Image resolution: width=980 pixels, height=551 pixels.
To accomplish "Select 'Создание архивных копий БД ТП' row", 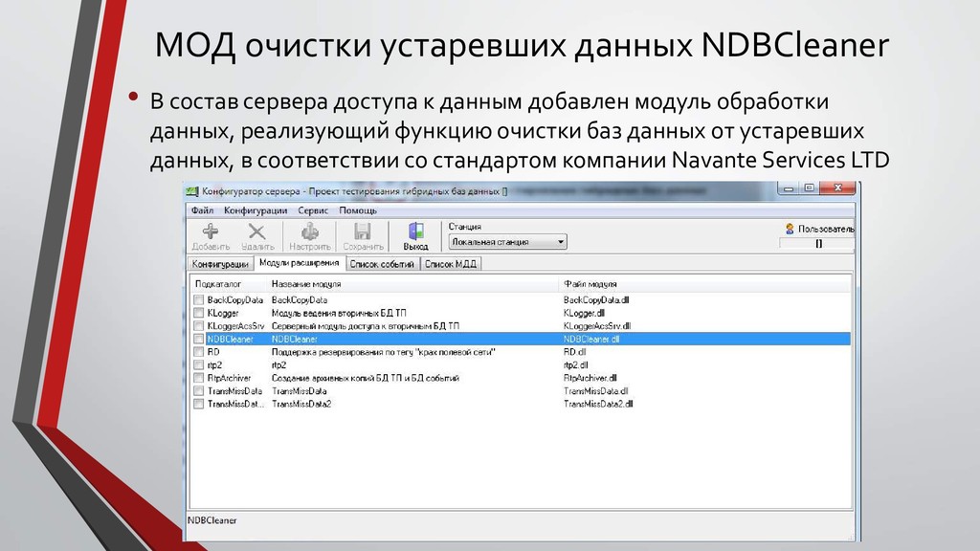I will [365, 378].
